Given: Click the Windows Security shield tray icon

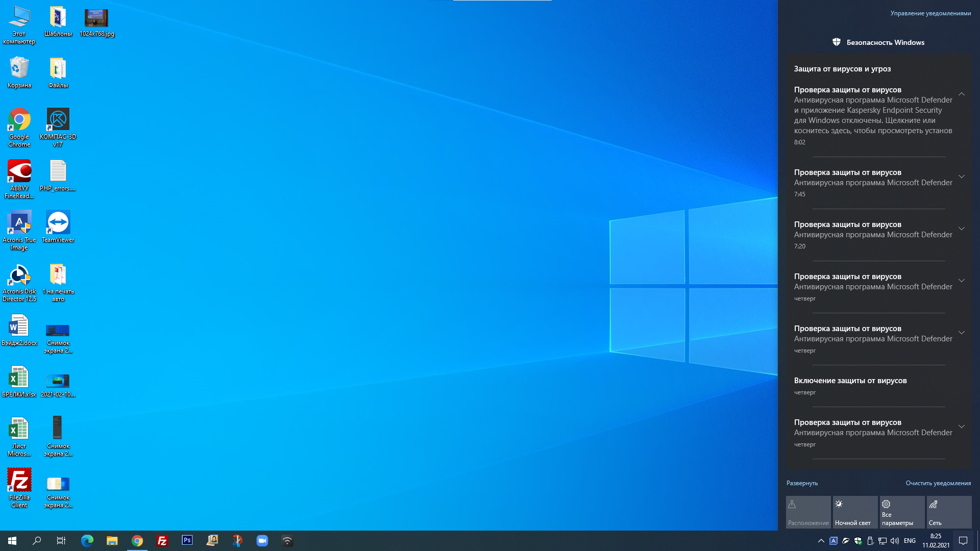Looking at the screenshot, I should pyautogui.click(x=858, y=541).
